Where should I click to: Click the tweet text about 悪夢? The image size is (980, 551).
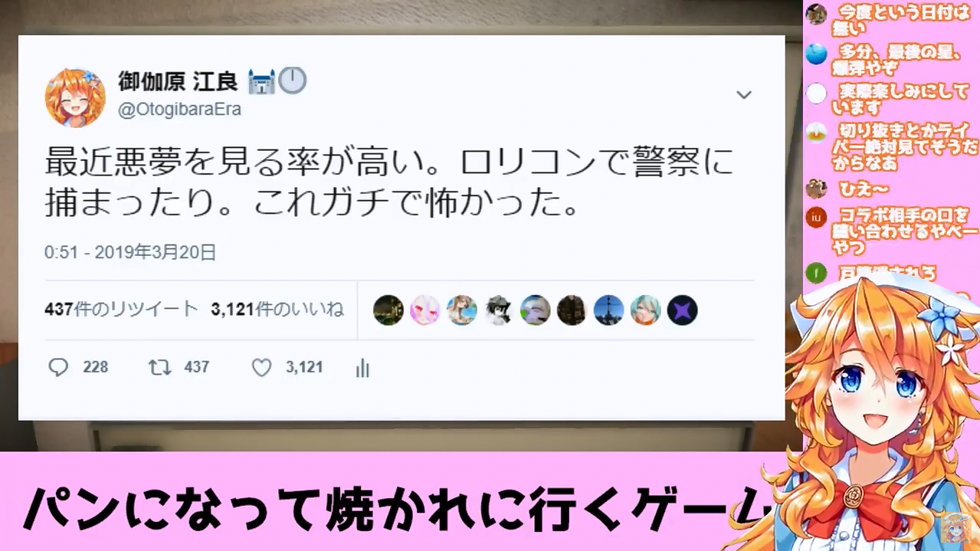[389, 183]
